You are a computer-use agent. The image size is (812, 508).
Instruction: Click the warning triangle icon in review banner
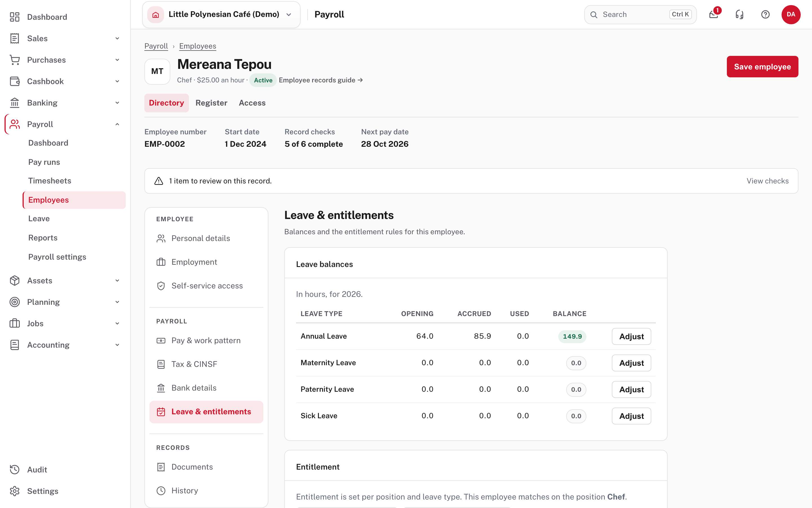click(159, 181)
